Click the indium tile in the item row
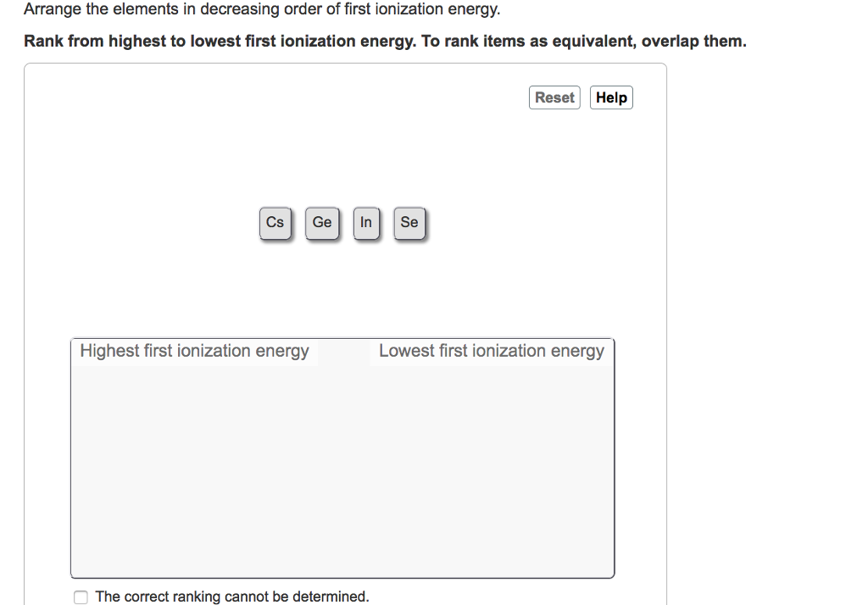Image resolution: width=868 pixels, height=605 pixels. click(366, 222)
